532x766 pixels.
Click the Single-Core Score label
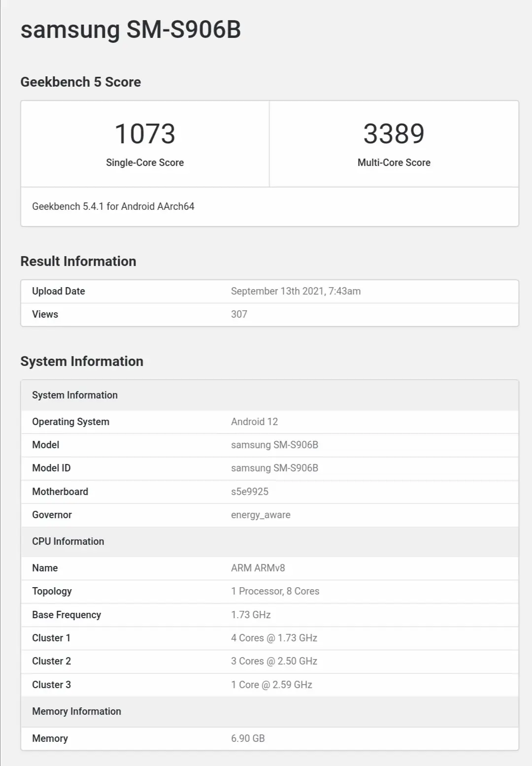click(145, 163)
